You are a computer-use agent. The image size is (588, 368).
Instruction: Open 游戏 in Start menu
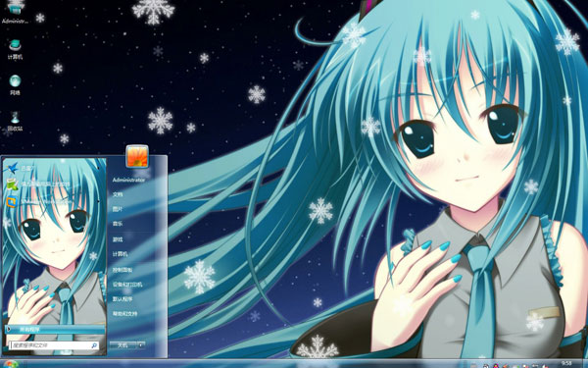pos(118,239)
